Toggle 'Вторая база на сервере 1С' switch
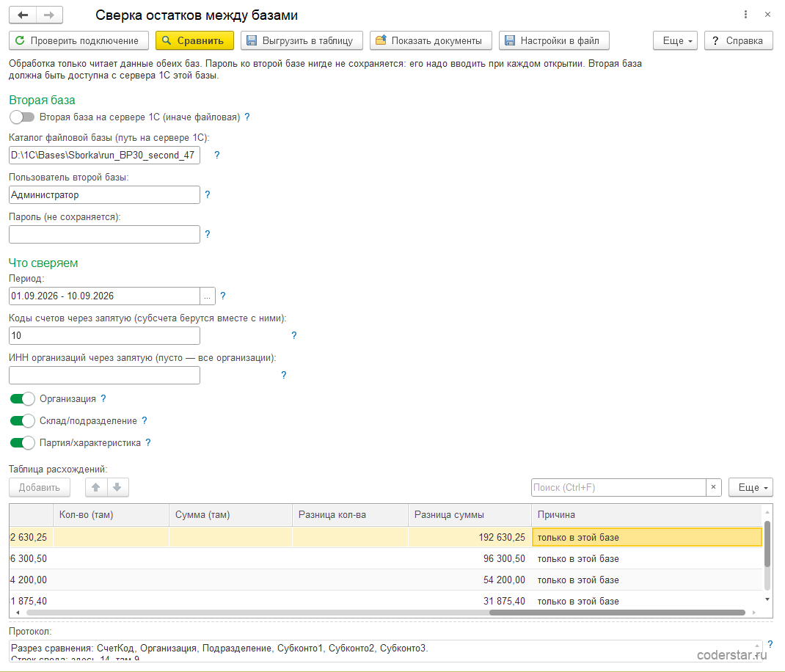This screenshot has height=672, width=785. (x=22, y=117)
